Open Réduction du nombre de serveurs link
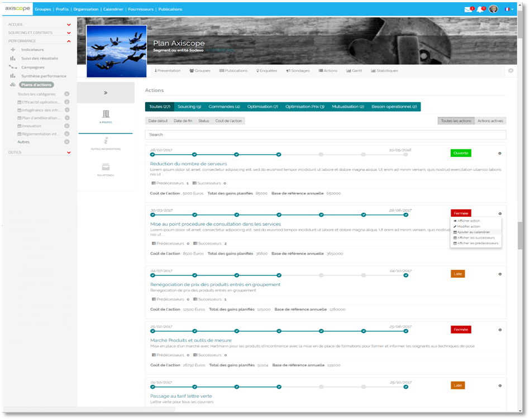The width and height of the screenshot is (530, 420). [188, 164]
